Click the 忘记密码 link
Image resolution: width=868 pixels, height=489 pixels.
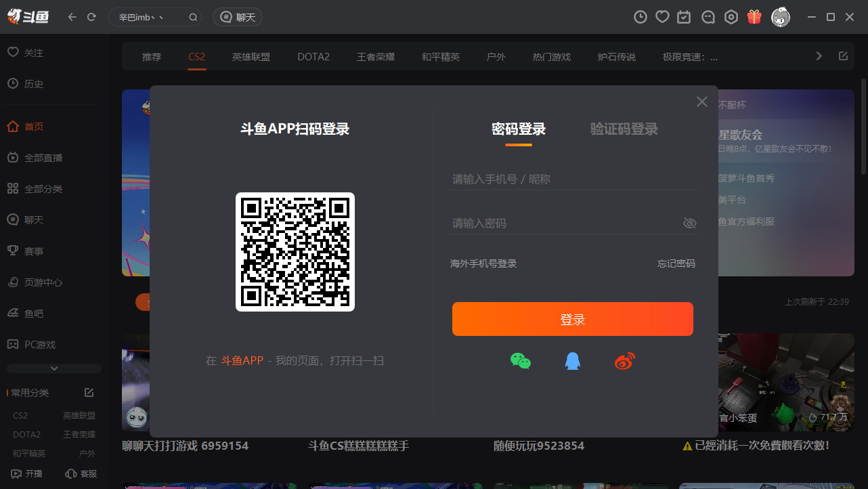676,263
